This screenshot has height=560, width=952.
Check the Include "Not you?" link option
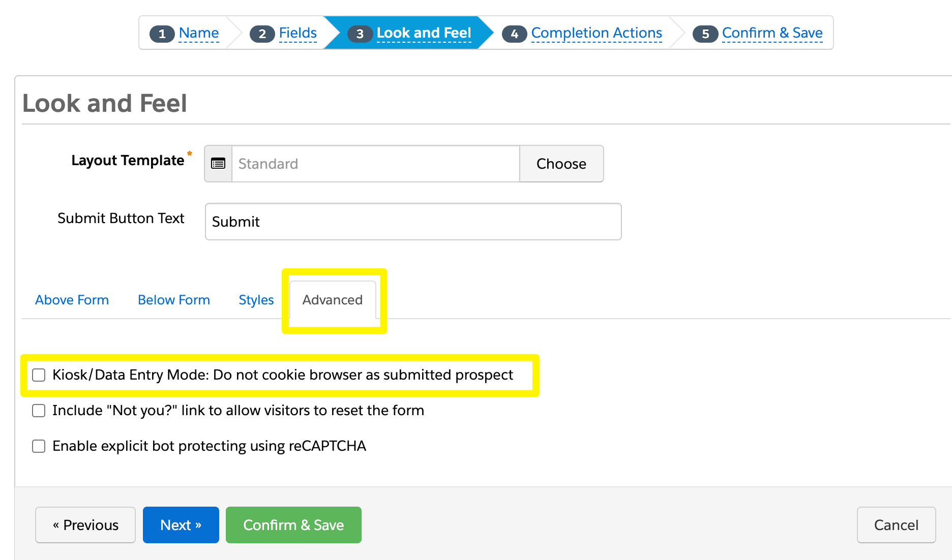click(39, 411)
